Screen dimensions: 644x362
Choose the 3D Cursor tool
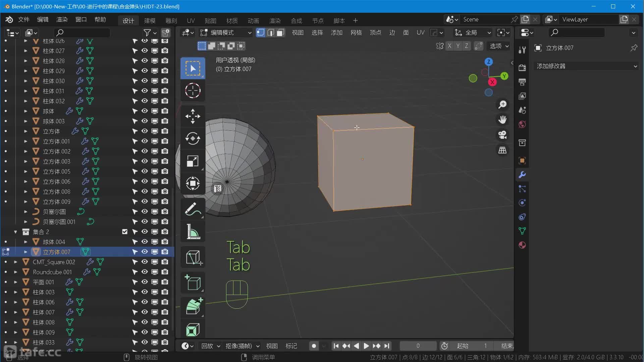[193, 90]
